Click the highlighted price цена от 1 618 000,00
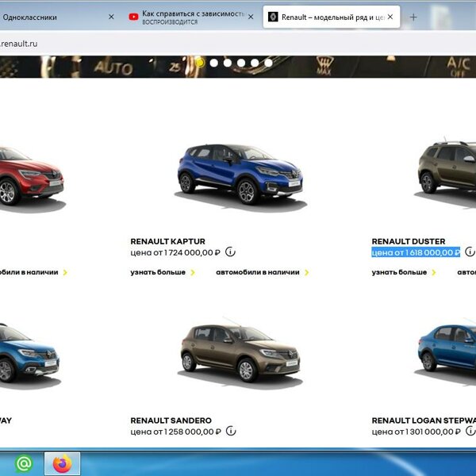 coord(416,252)
